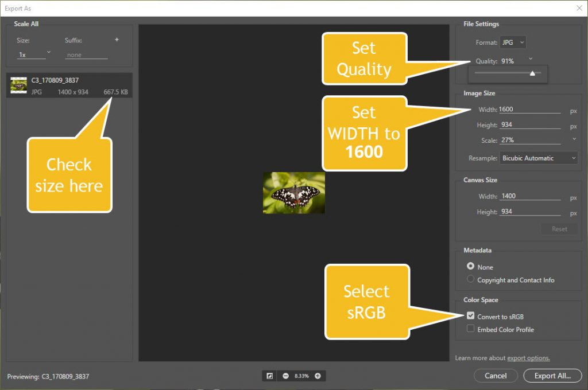Open the Format JPG dropdown
Viewport: 588px width, 390px height.
coord(513,42)
